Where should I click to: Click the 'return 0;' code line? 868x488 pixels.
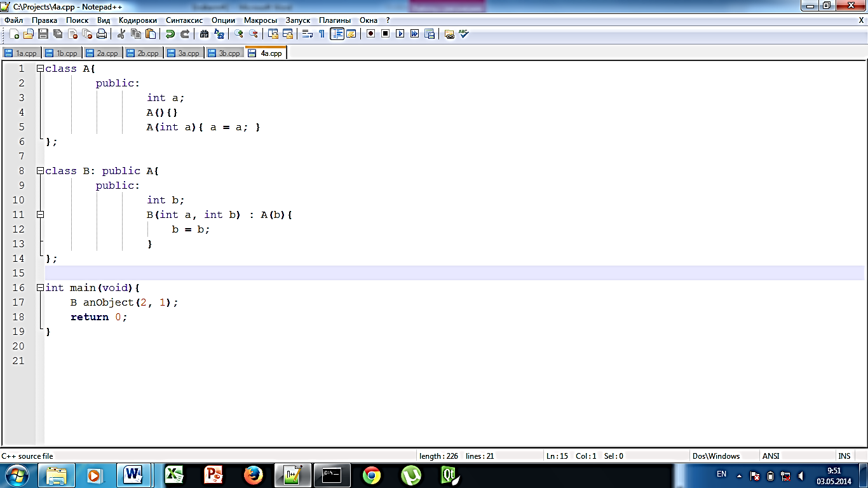99,317
